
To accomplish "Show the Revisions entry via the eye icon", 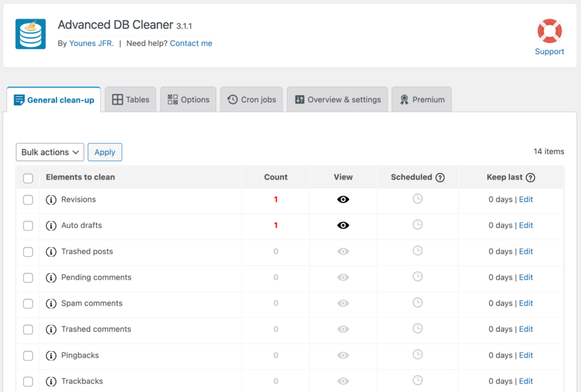I will coord(343,199).
